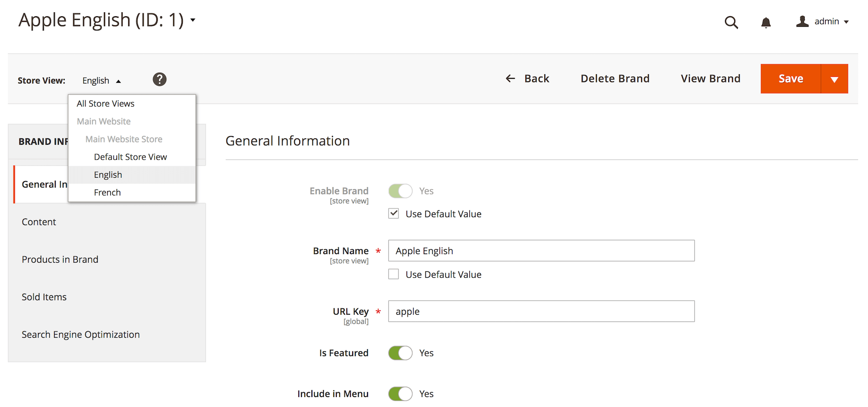
Task: Switch to the Content tab
Action: coord(39,222)
